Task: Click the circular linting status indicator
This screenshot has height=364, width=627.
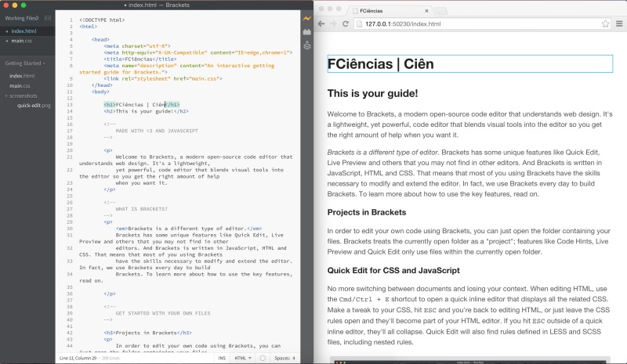Action: point(263,358)
